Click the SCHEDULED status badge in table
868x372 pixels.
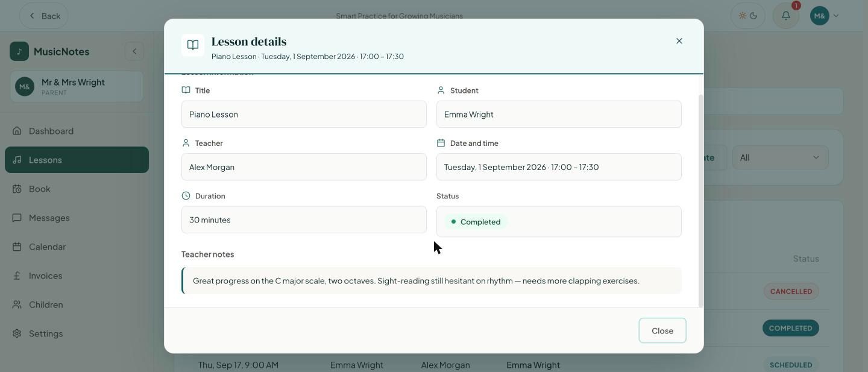pos(791,365)
